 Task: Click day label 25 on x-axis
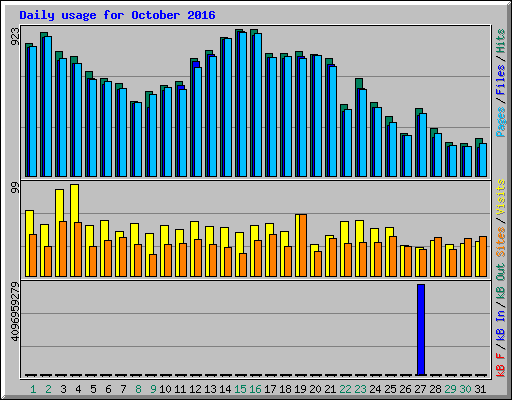(390, 389)
